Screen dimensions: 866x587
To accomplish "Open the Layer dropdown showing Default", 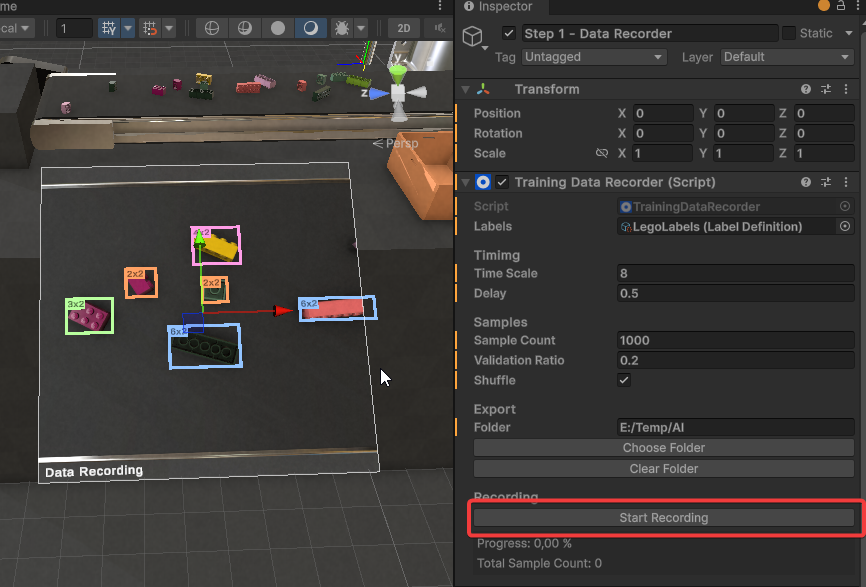I will click(787, 57).
